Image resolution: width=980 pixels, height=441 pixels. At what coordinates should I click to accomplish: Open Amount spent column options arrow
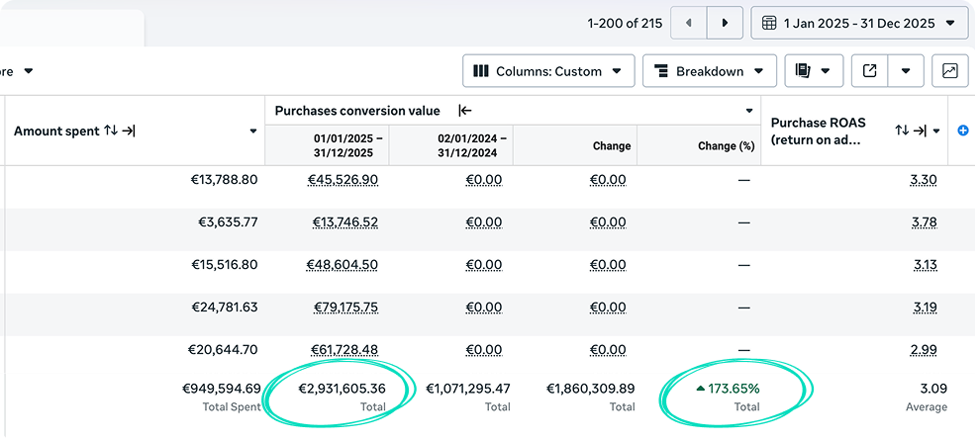pos(253,131)
